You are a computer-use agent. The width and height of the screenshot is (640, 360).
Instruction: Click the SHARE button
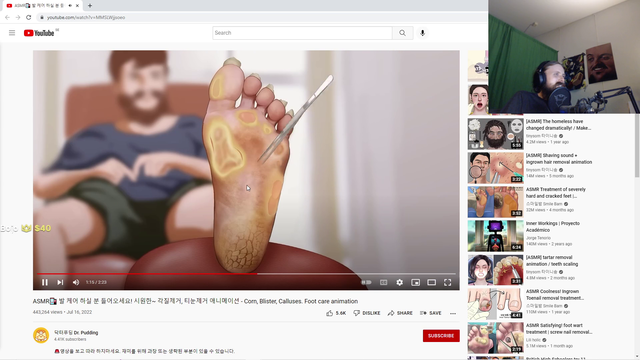pos(400,313)
